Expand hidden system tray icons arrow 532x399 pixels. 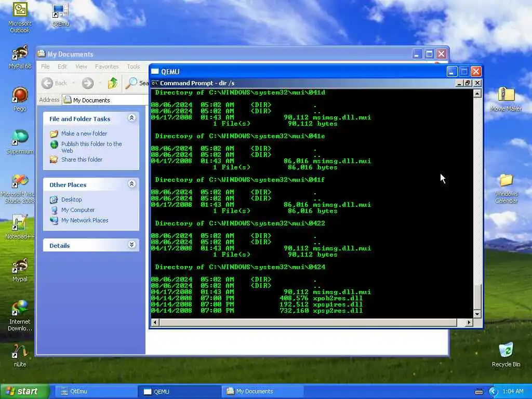tap(494, 392)
